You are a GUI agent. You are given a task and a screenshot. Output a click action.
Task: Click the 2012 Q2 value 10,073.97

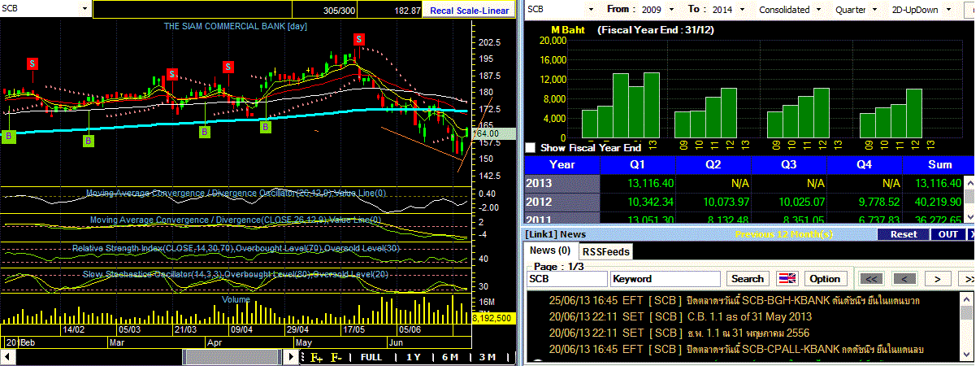point(726,202)
